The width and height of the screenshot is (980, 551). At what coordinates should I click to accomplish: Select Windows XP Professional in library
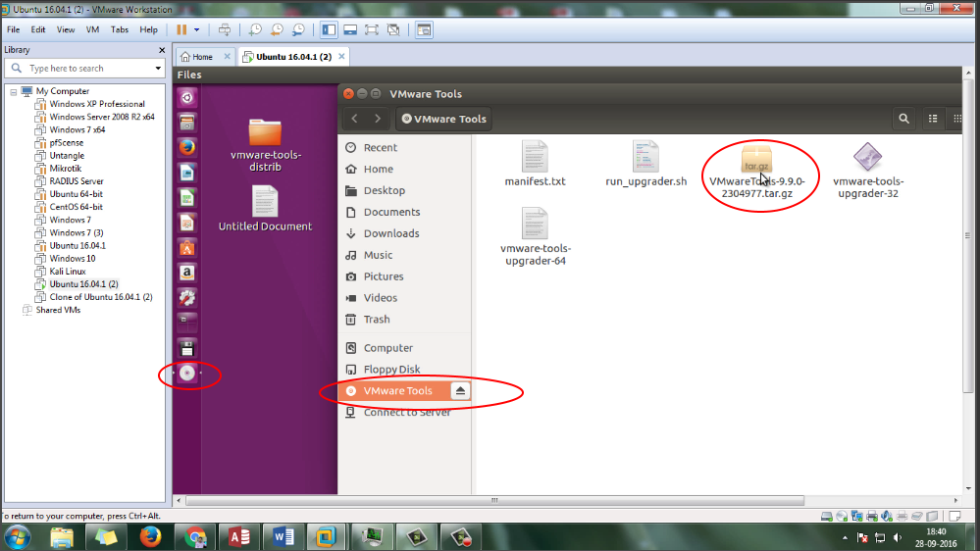(x=97, y=104)
